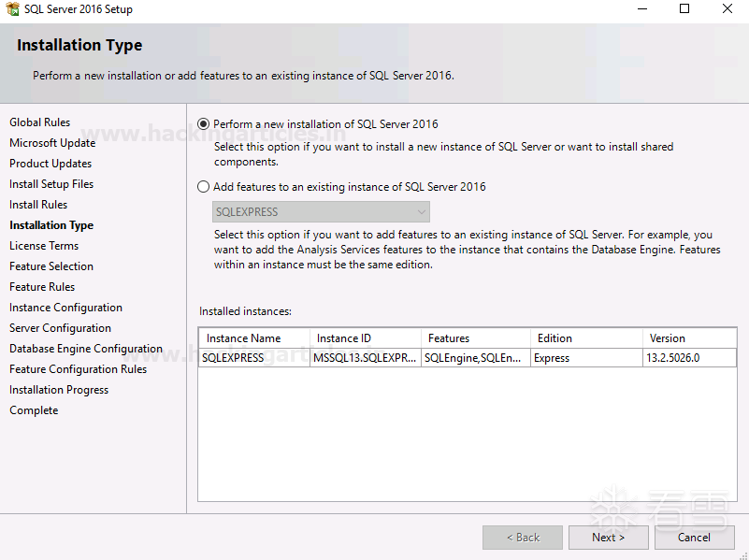Click the SQL Server Setup title bar icon
The height and width of the screenshot is (560, 749).
11,9
